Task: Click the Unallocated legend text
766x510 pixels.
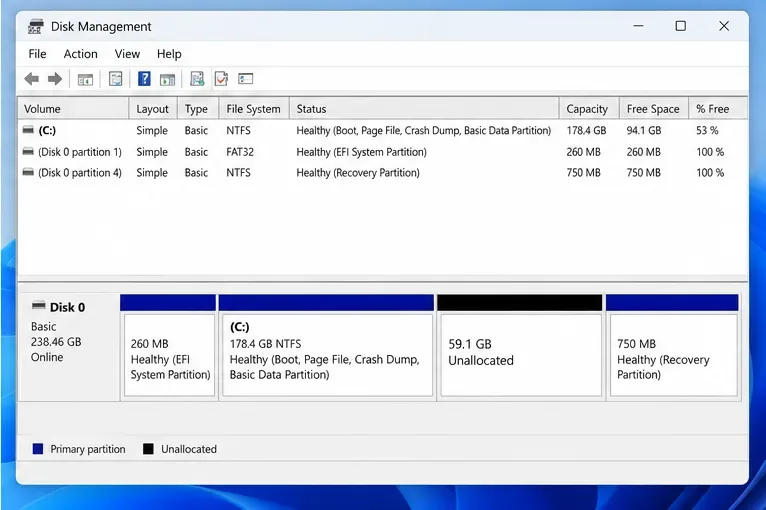Action: point(189,449)
